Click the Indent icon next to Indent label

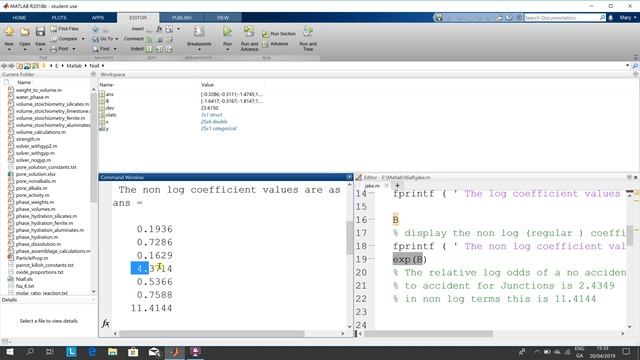pyautogui.click(x=149, y=49)
